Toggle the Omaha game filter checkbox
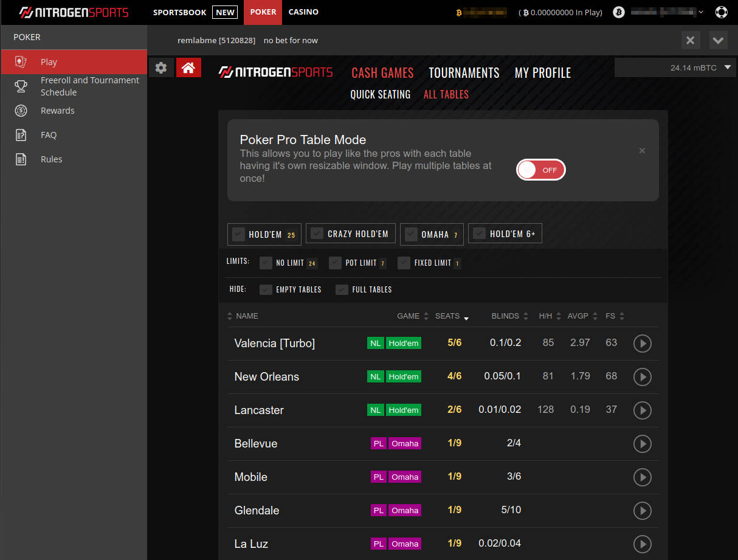Image resolution: width=738 pixels, height=560 pixels. 412,234
